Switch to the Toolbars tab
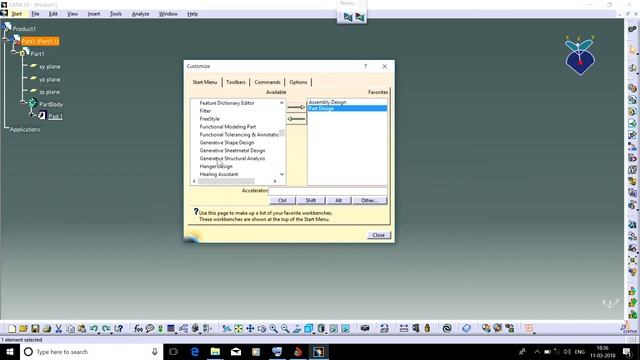Screen dimensions: 640x360 coord(236,82)
